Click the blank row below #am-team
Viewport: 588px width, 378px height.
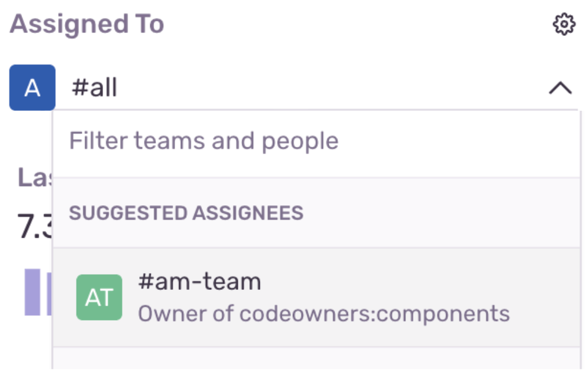coord(316,359)
